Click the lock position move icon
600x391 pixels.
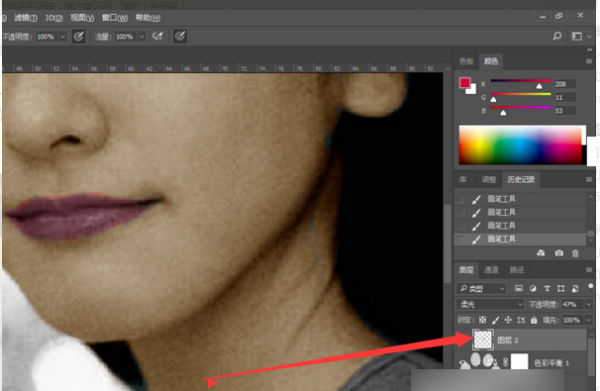[508, 320]
